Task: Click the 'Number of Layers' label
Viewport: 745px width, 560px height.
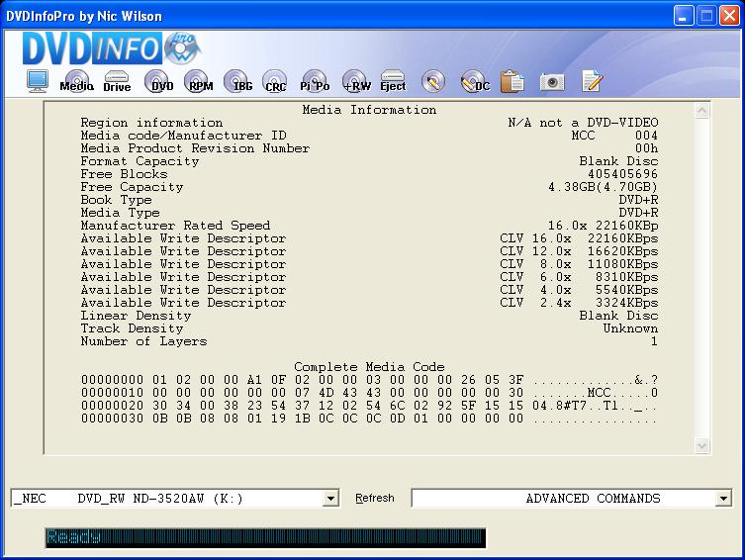Action: click(143, 341)
